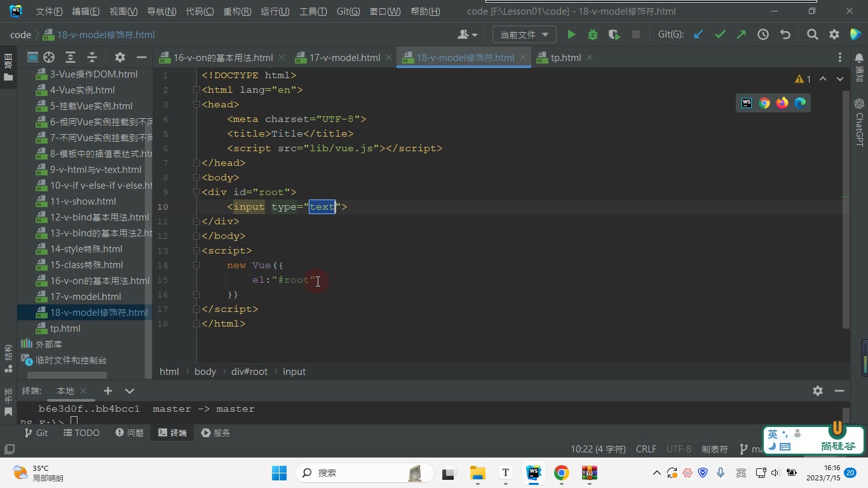Update project with Git pull arrow

tap(698, 35)
